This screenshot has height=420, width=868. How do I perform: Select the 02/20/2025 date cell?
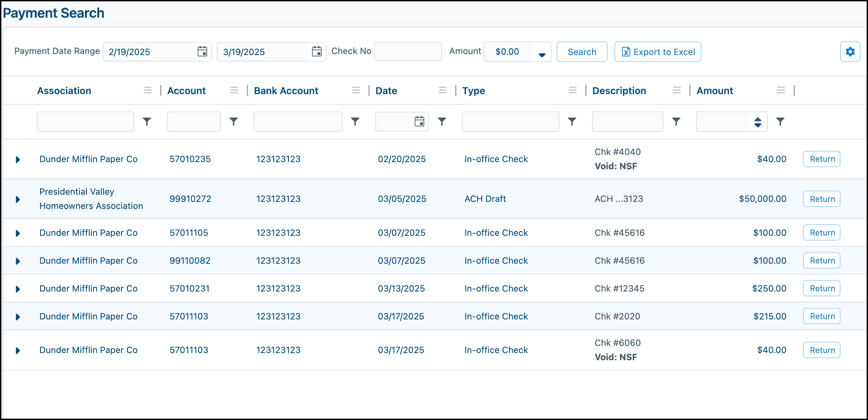tap(402, 159)
